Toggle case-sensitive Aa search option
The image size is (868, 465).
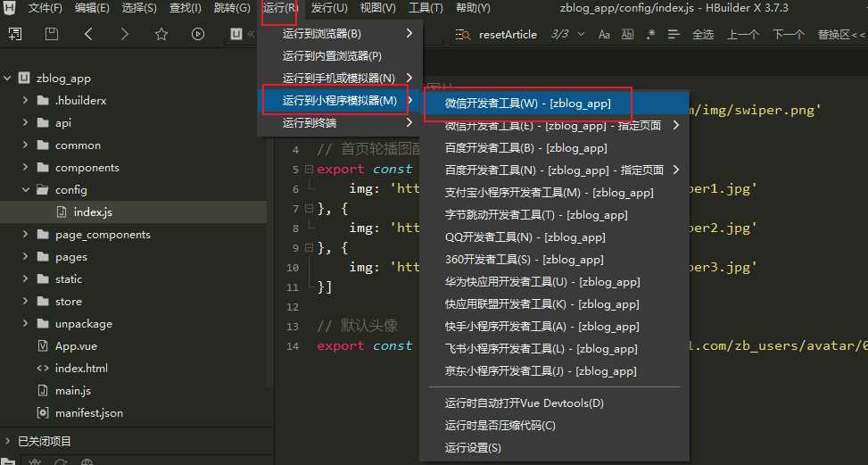(604, 35)
